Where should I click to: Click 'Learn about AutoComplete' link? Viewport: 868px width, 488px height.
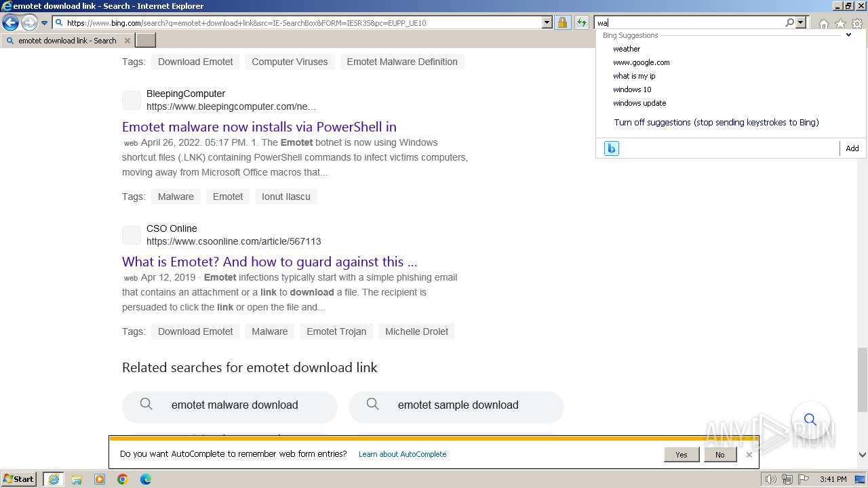(x=402, y=454)
